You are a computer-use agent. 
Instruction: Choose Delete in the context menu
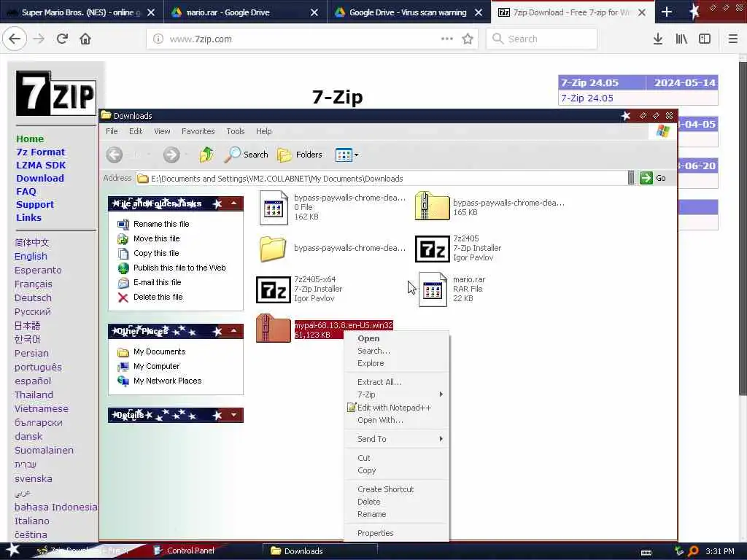(396, 502)
